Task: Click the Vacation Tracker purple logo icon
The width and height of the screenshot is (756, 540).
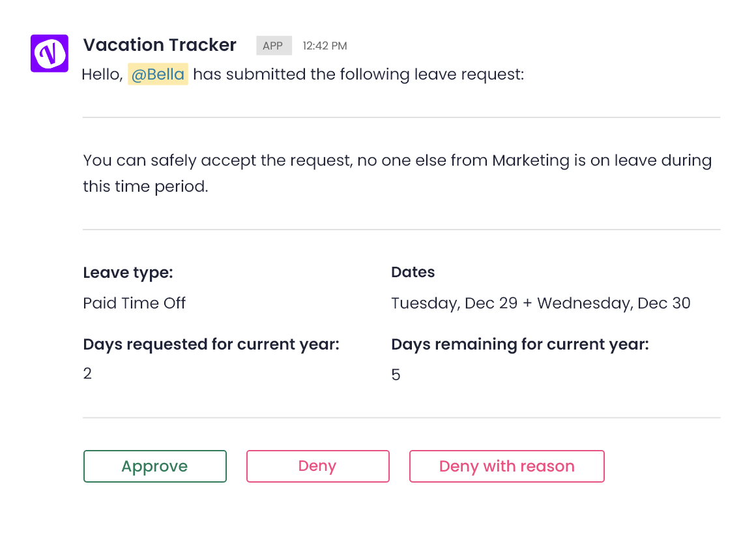Action: 49,53
